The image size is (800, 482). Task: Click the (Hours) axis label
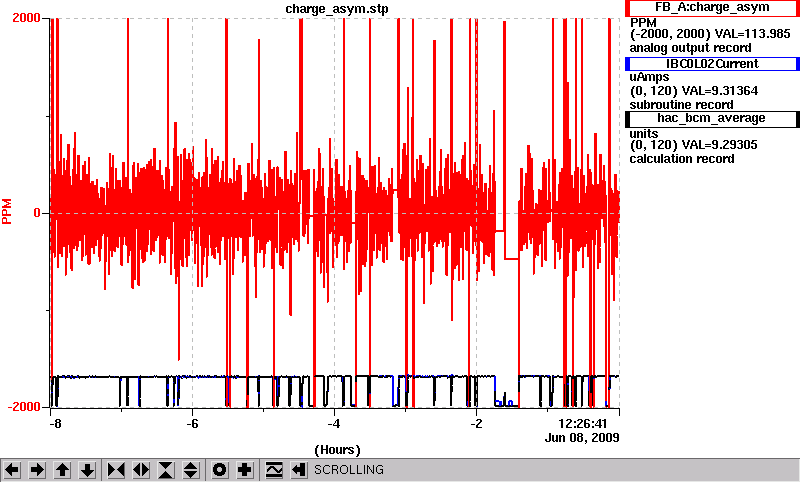[x=337, y=450]
